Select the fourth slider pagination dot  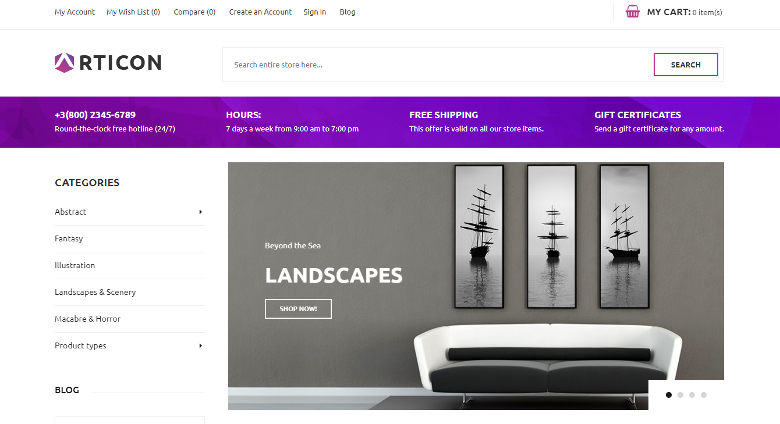[x=703, y=395]
